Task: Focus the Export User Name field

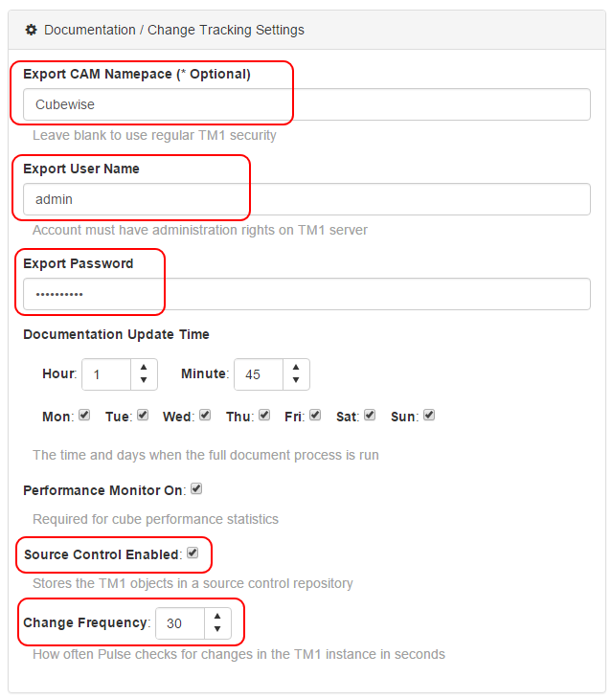Action: pyautogui.click(x=306, y=199)
